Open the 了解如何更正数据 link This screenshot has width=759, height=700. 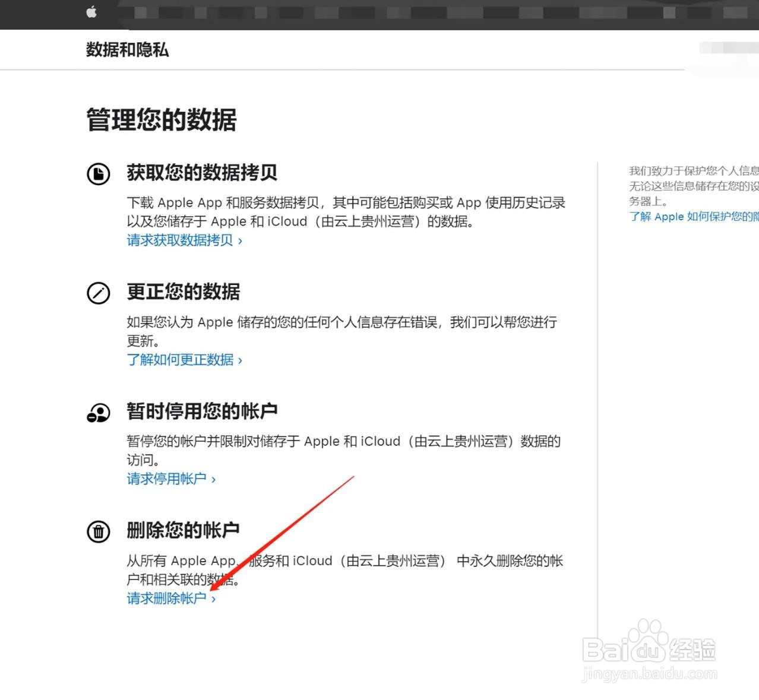[x=185, y=360]
